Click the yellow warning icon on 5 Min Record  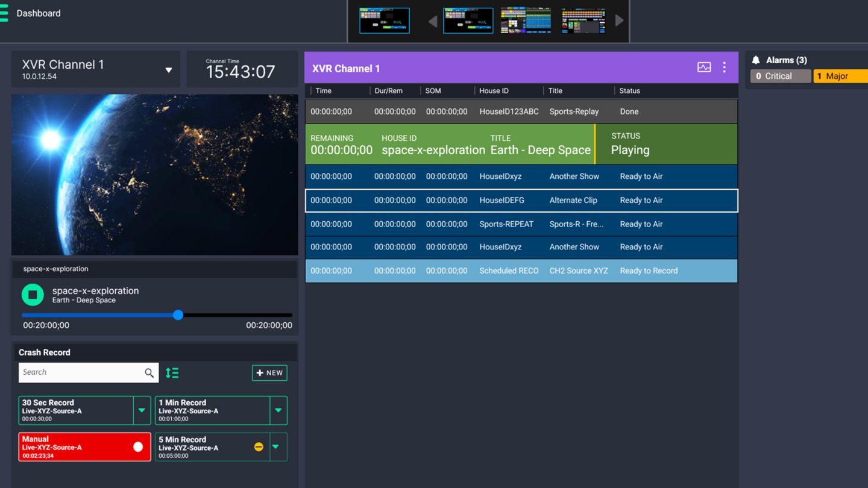(259, 447)
